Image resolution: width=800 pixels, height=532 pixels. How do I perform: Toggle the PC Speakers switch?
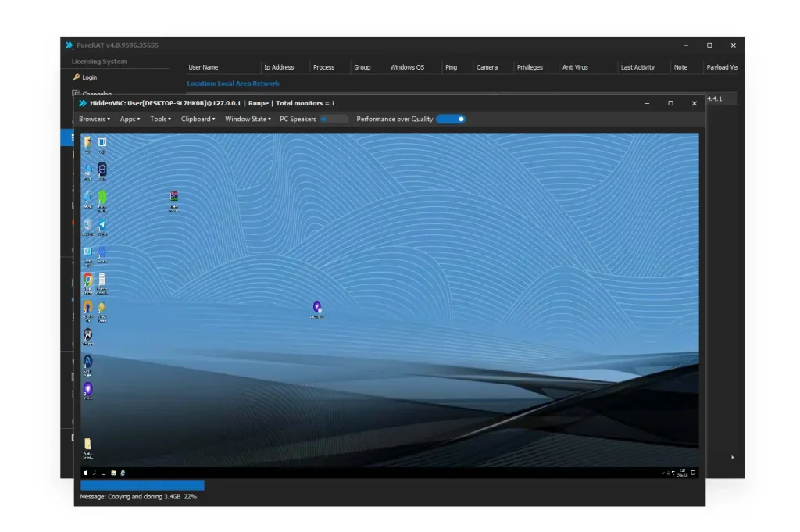(x=334, y=119)
